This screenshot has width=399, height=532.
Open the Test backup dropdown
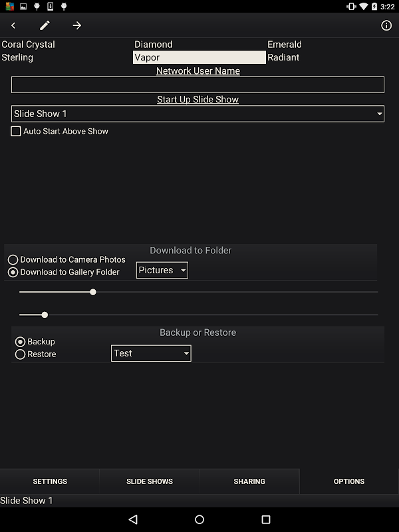tap(151, 353)
